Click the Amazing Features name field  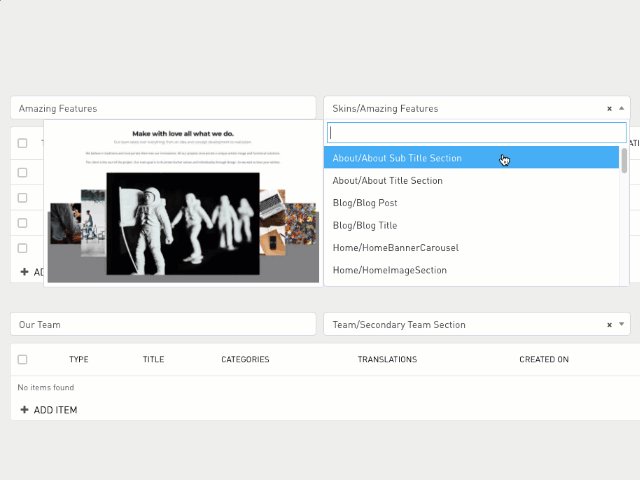point(163,108)
